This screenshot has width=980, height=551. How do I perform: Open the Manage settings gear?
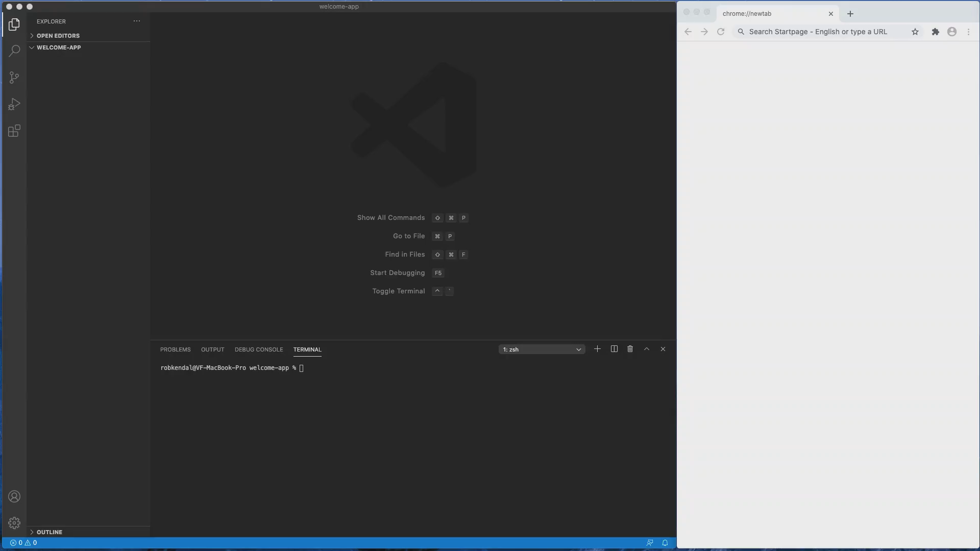[14, 523]
